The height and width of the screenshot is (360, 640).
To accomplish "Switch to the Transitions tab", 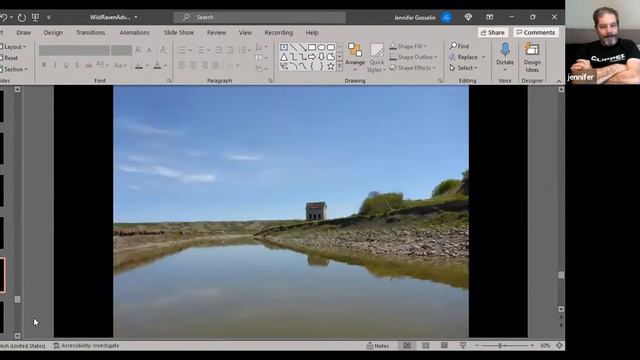I will tap(91, 32).
